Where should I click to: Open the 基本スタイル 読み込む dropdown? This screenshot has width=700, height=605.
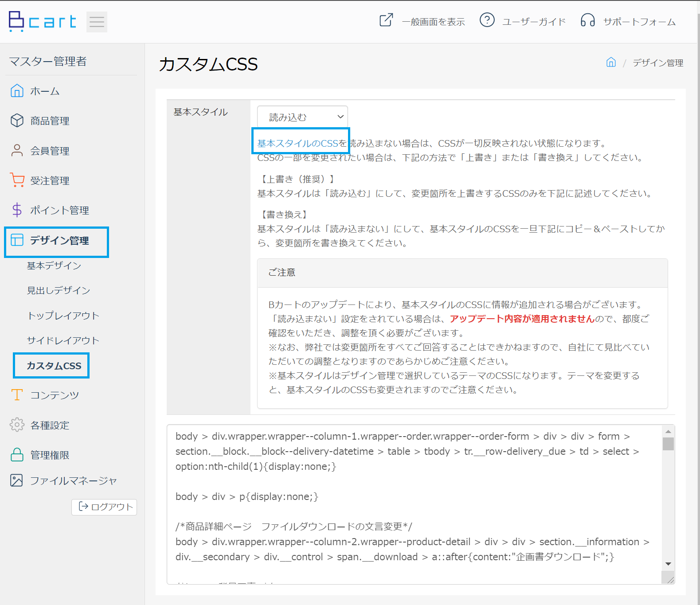point(302,117)
